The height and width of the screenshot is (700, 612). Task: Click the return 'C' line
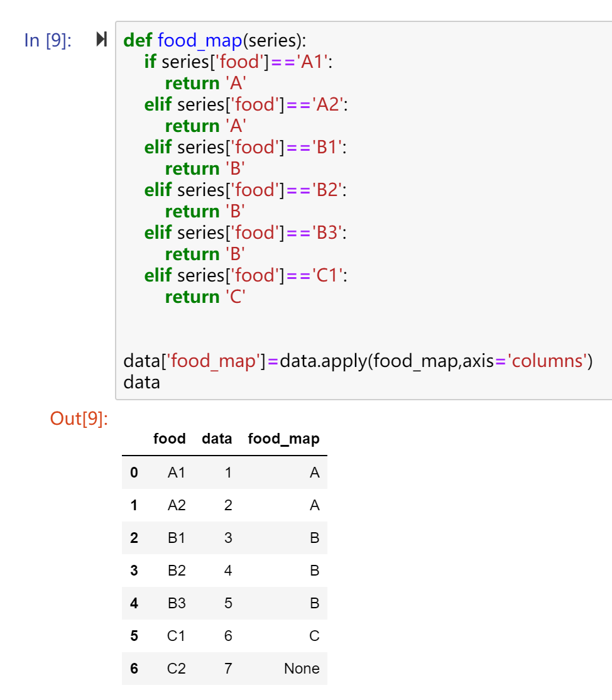coord(205,297)
